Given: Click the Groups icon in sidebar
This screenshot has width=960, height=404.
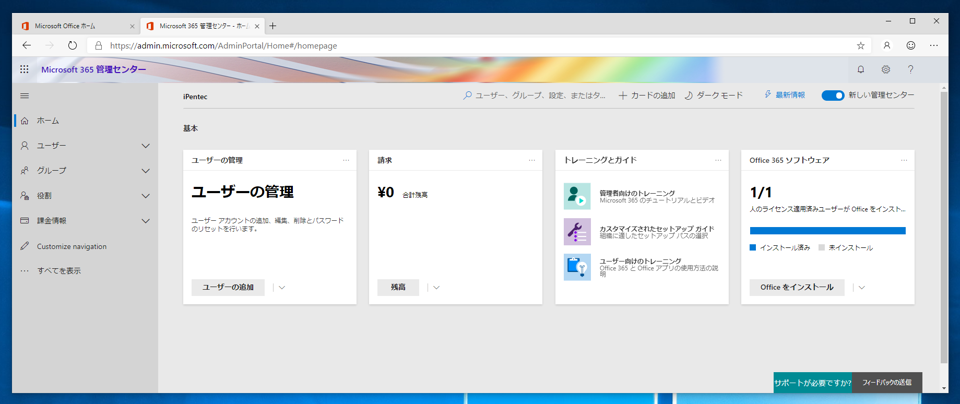Looking at the screenshot, I should [24, 171].
